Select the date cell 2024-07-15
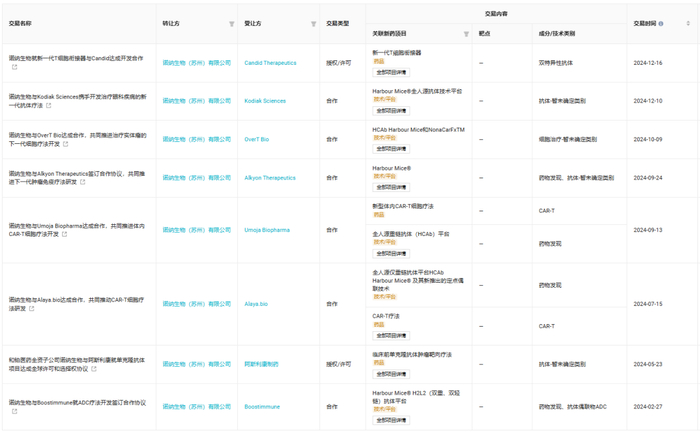 pyautogui.click(x=648, y=304)
